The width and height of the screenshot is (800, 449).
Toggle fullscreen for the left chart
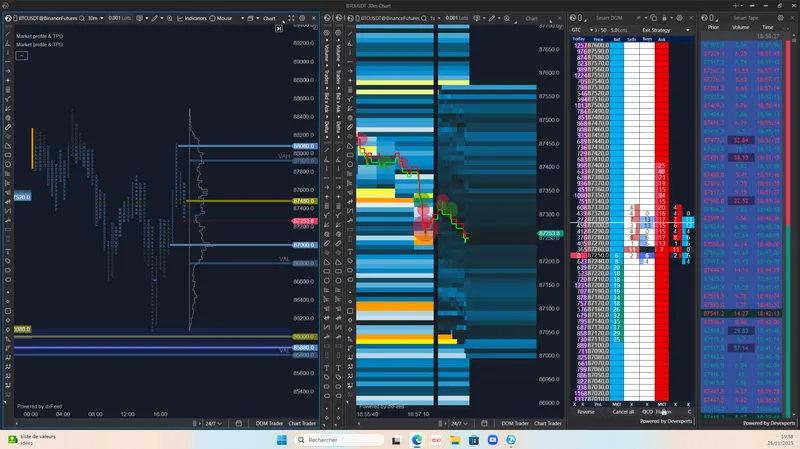click(x=291, y=18)
